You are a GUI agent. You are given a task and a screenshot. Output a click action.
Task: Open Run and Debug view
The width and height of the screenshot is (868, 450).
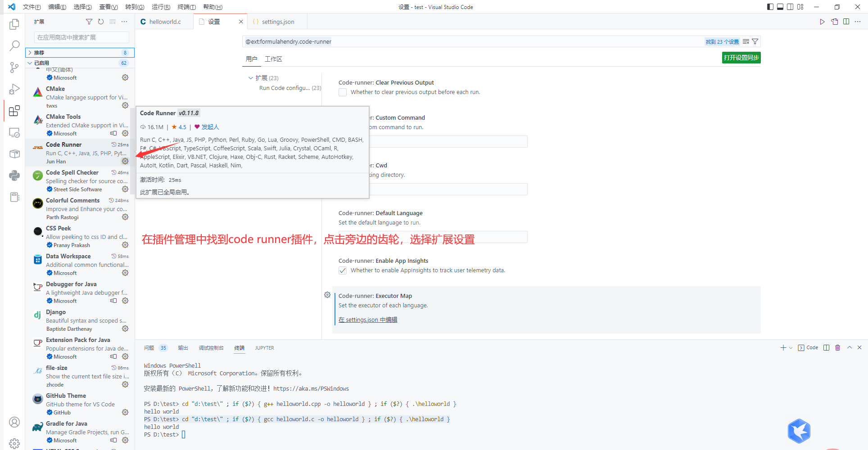[14, 89]
